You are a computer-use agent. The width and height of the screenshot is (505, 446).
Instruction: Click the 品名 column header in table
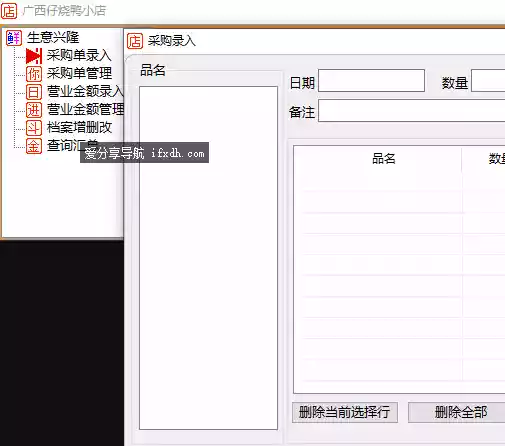tap(383, 159)
